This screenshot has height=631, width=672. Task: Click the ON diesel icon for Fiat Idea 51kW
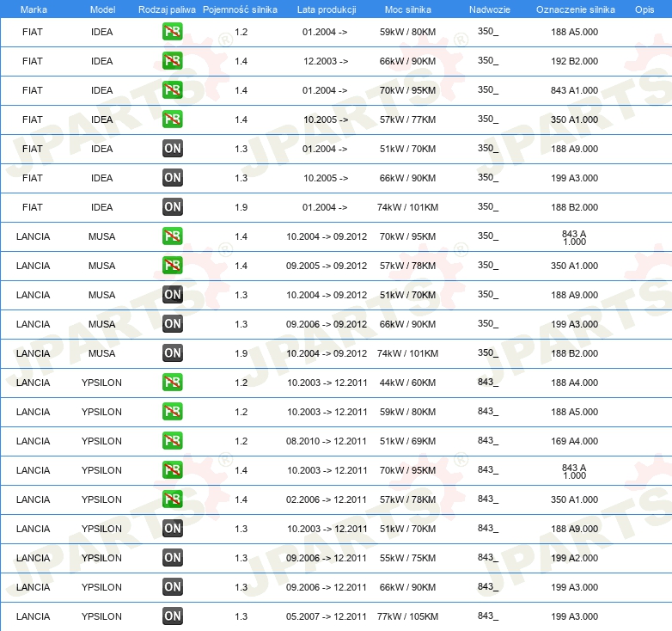(x=172, y=149)
